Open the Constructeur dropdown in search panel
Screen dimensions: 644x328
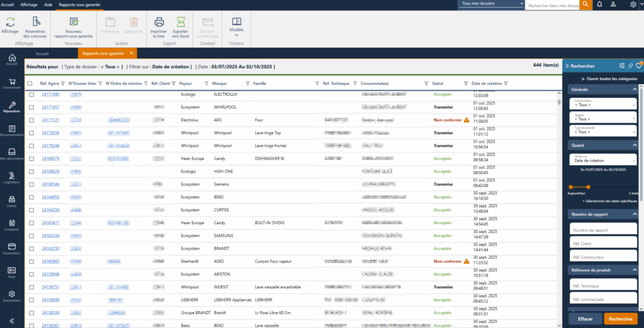click(x=602, y=103)
